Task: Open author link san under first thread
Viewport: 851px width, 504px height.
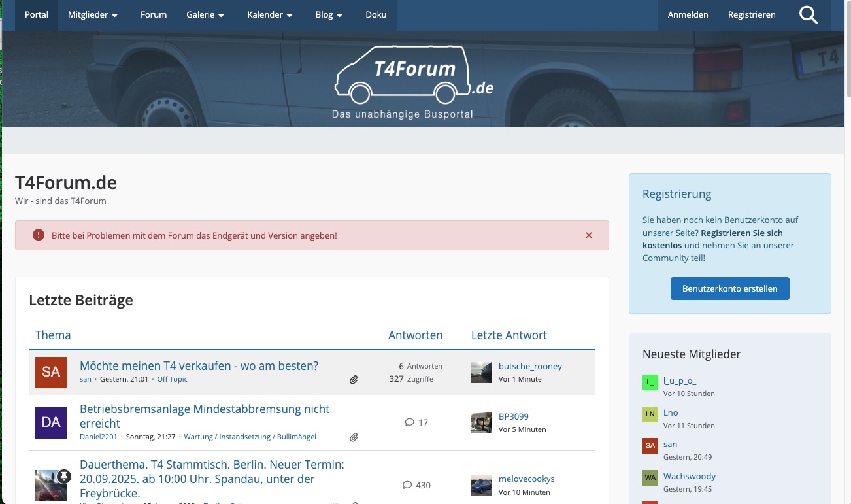Action: pos(86,379)
